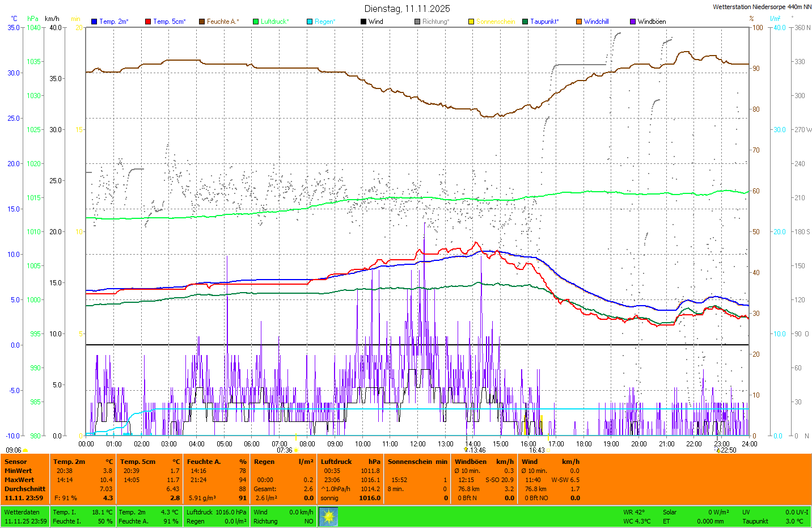Click the brown Feuchte A. legend square

coord(202,22)
